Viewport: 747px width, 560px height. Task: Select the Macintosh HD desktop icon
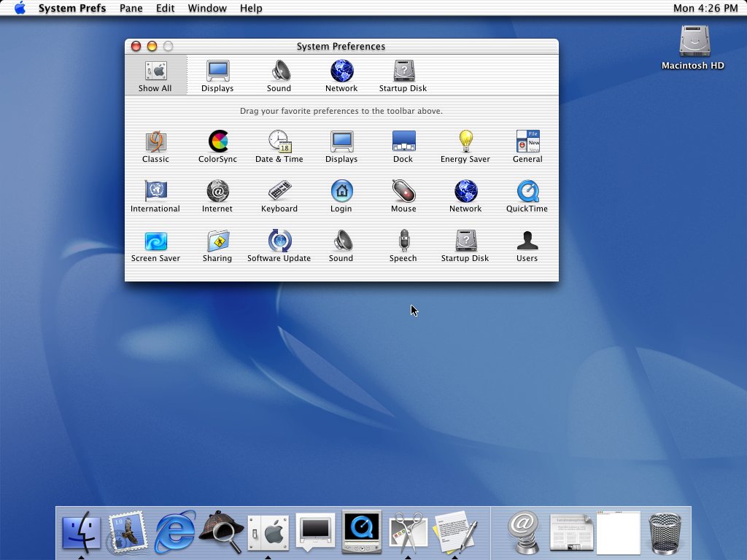click(694, 47)
